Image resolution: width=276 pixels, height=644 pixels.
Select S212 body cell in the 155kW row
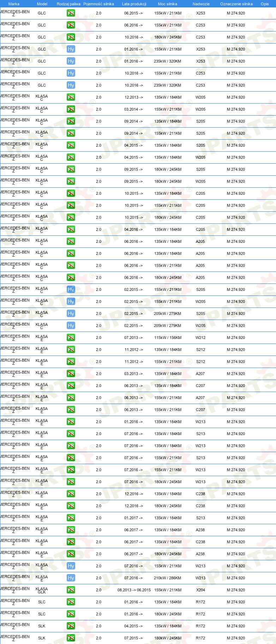[x=200, y=362]
